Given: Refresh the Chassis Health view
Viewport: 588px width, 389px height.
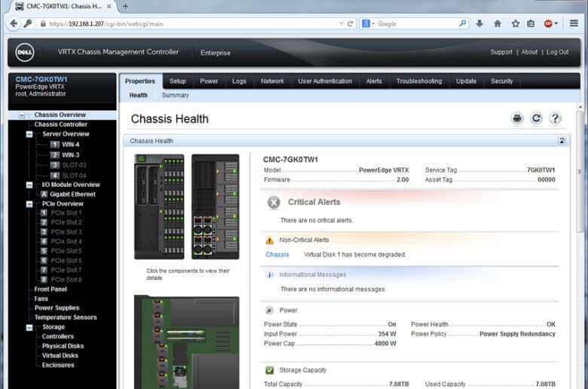Looking at the screenshot, I should [536, 118].
